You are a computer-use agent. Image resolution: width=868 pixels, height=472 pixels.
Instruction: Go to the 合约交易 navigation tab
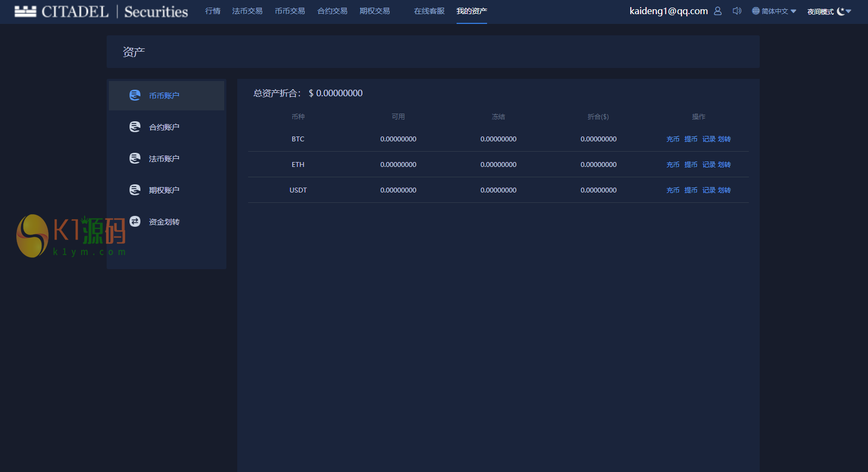tap(332, 11)
